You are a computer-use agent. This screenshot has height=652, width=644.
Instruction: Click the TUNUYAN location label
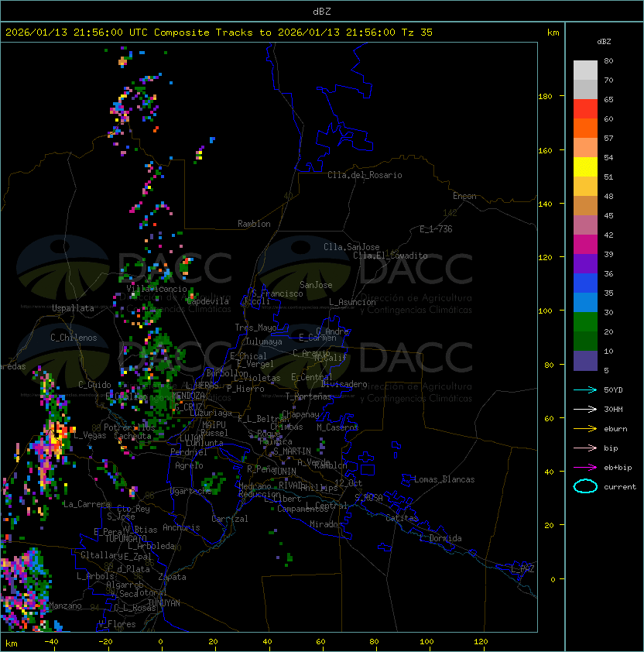click(164, 603)
